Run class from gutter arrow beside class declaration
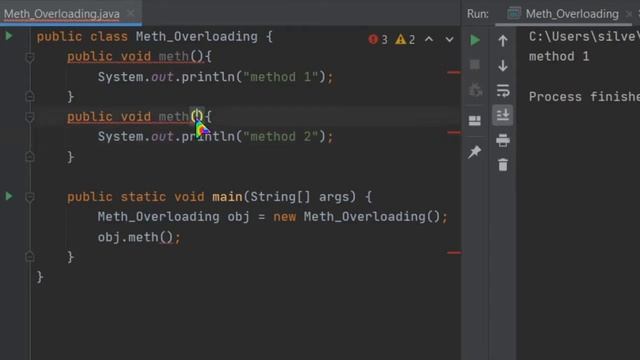640x360 pixels. pos(9,36)
